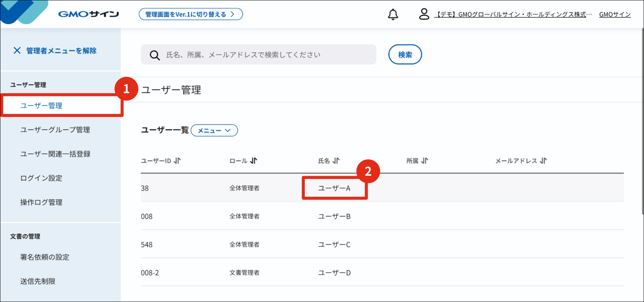Select the name ユーザーD
The image size is (644, 302).
[334, 273]
